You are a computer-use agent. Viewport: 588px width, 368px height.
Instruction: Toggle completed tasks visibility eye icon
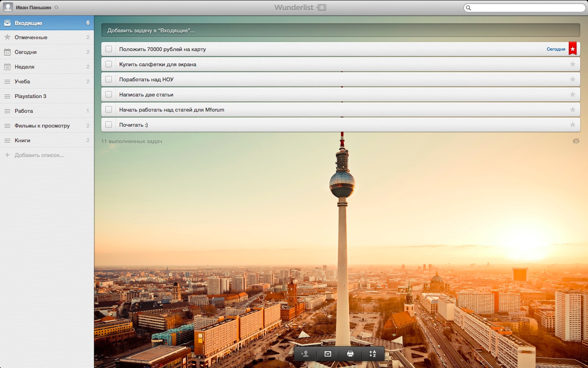tap(576, 141)
